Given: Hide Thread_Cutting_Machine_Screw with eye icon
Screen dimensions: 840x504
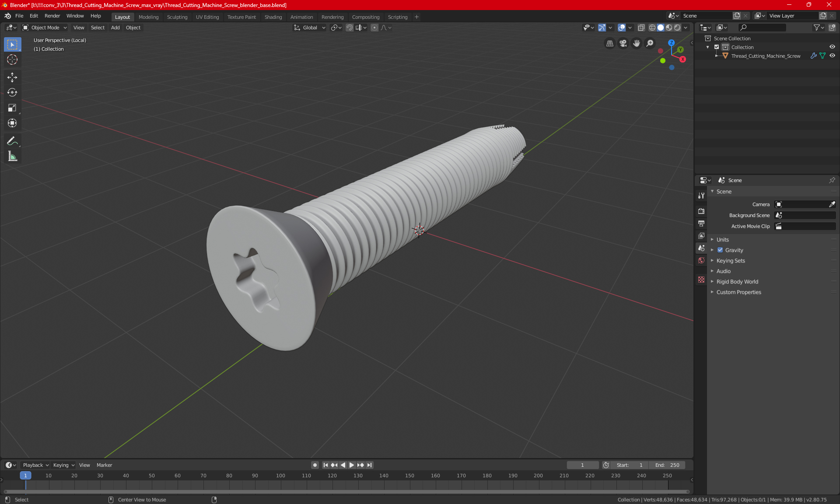Looking at the screenshot, I should (x=832, y=56).
